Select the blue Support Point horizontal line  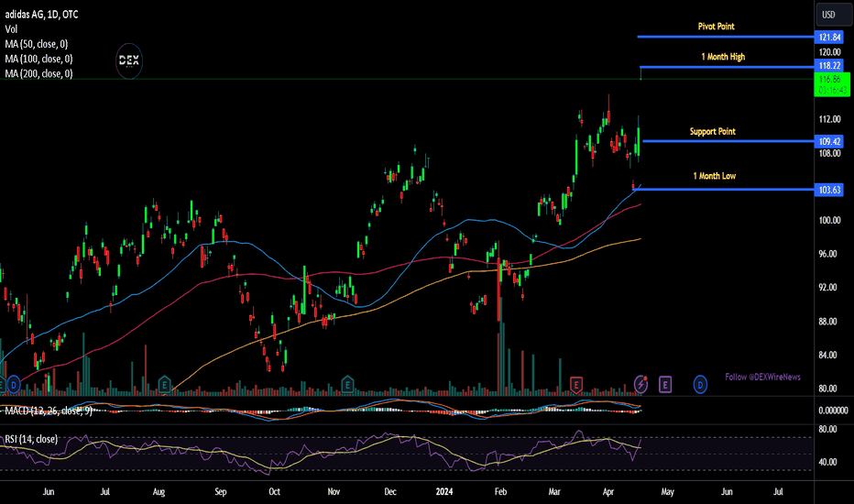pos(728,141)
